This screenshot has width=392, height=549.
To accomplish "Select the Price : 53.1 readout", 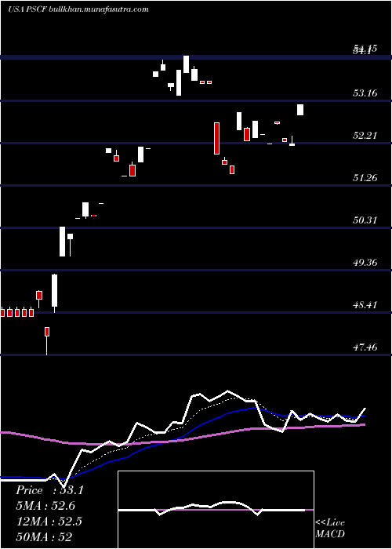I will [x=49, y=490].
